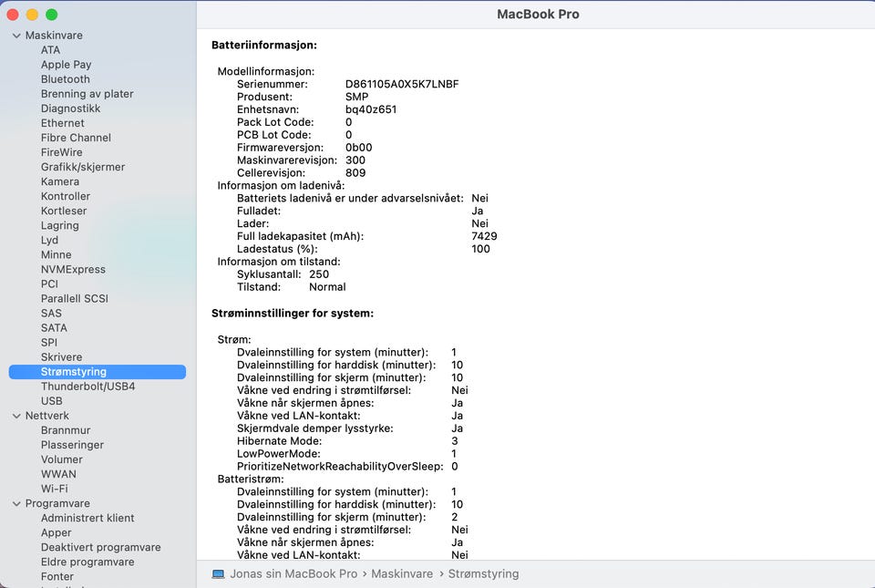The image size is (875, 588).
Task: Open the Bluetooth hardware entry
Action: click(x=66, y=79)
